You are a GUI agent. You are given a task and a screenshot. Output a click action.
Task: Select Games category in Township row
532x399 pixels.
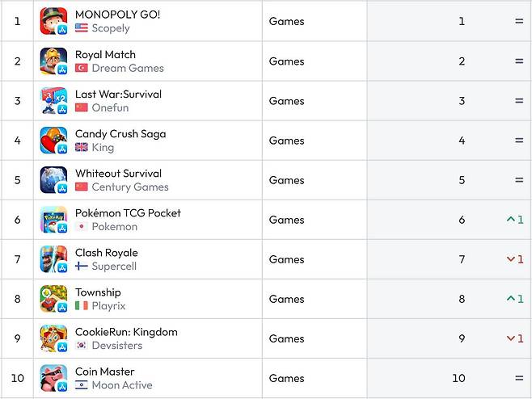point(286,299)
